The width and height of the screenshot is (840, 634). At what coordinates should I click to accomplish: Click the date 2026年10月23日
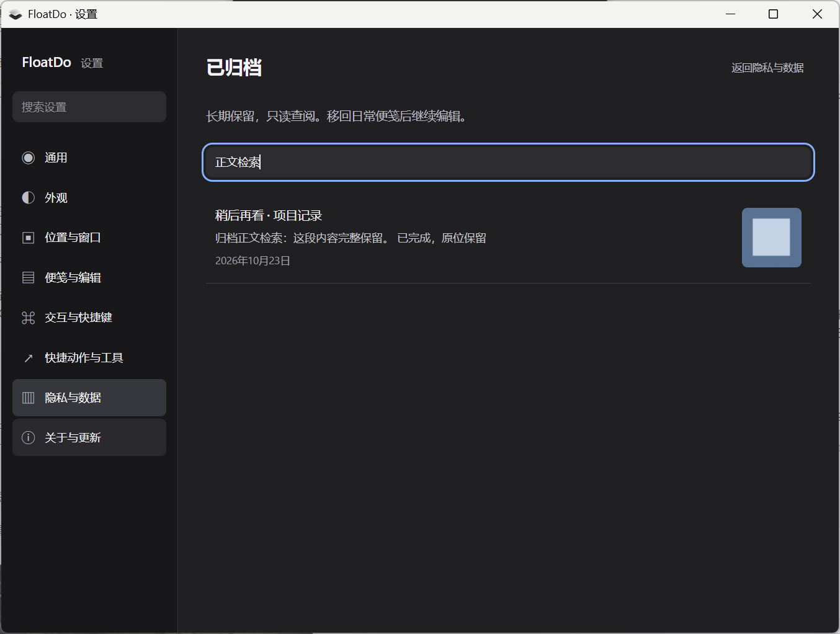(252, 261)
